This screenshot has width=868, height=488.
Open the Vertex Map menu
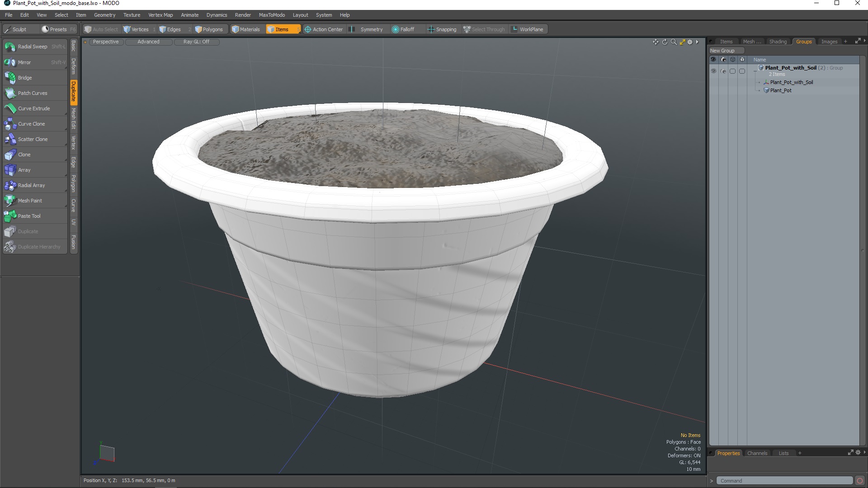pyautogui.click(x=160, y=15)
